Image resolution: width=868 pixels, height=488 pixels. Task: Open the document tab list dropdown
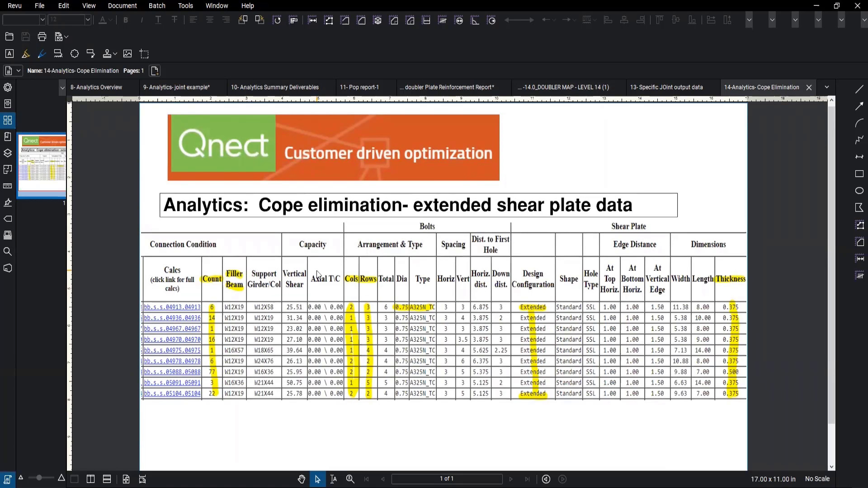tap(827, 87)
